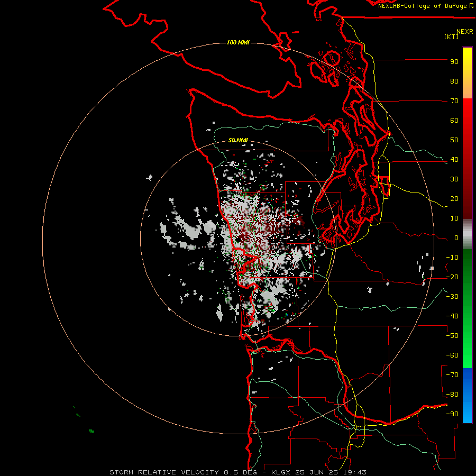
Task: Click the positive 20 knot scale value
Action: tap(454, 199)
